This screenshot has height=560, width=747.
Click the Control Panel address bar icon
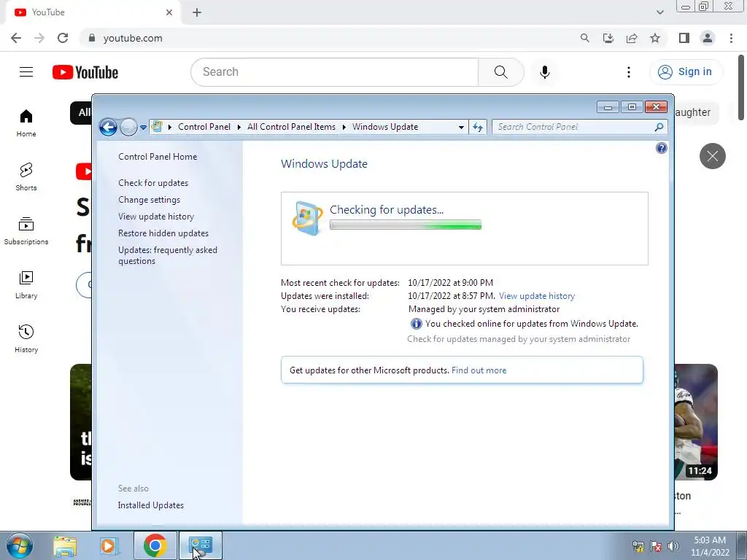tap(157, 127)
